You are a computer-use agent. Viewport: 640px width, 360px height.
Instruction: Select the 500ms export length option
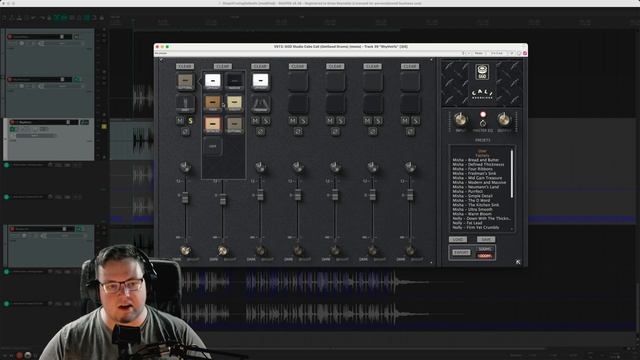[x=485, y=249]
